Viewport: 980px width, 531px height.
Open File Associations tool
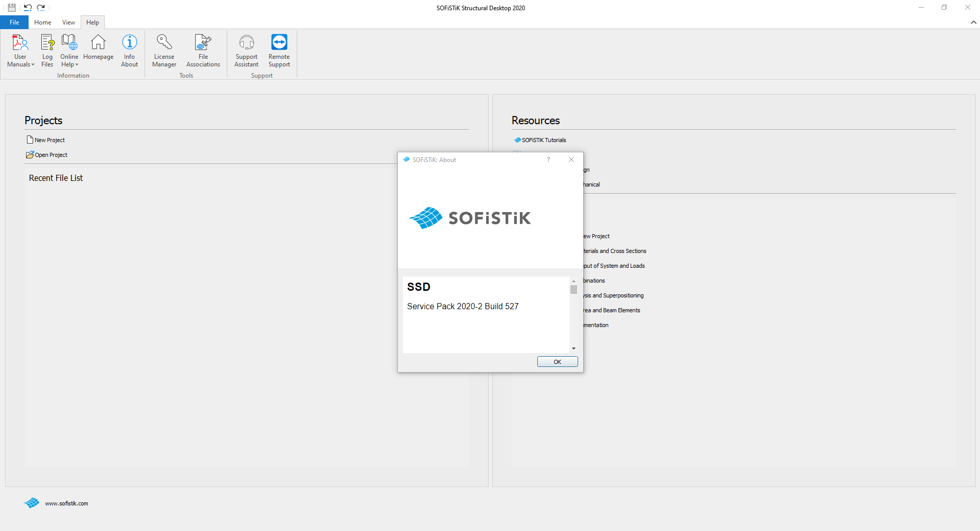tap(203, 50)
